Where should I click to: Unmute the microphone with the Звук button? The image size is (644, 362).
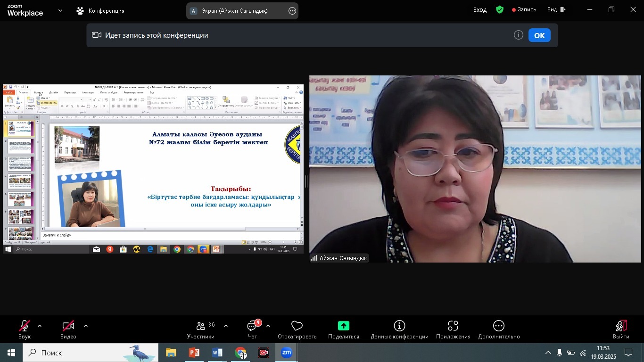25,326
